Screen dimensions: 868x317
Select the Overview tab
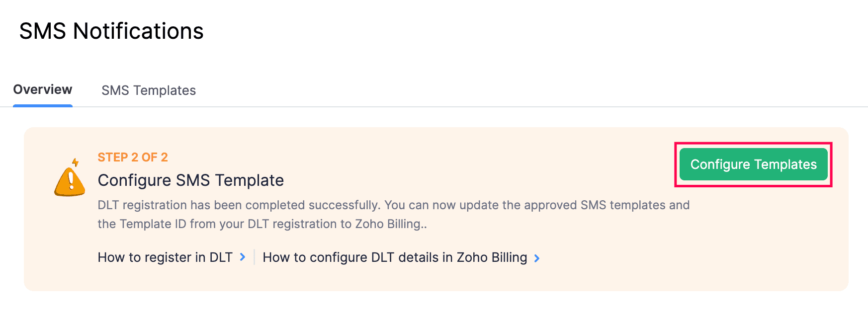42,89
